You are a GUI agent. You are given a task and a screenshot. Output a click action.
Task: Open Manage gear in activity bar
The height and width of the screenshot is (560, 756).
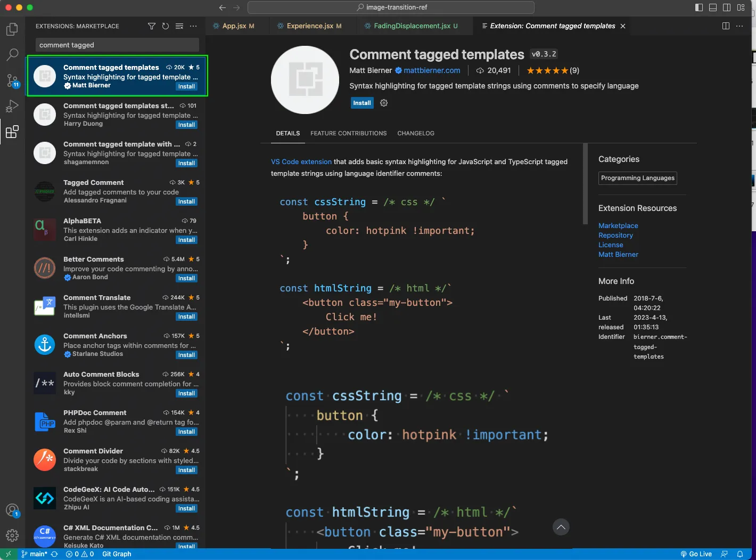[x=12, y=535]
